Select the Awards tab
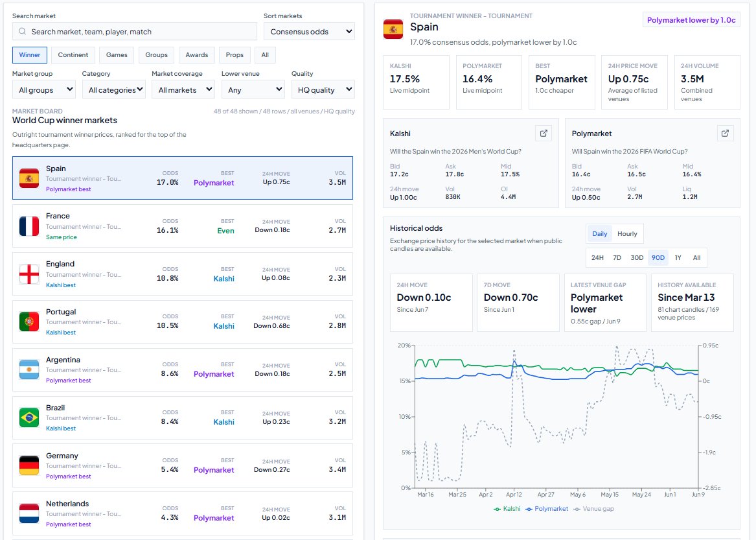756x540 pixels. 197,55
